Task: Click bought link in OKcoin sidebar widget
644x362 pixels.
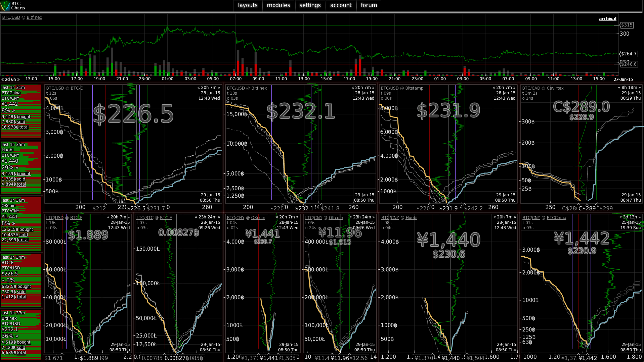Action: 26,229
